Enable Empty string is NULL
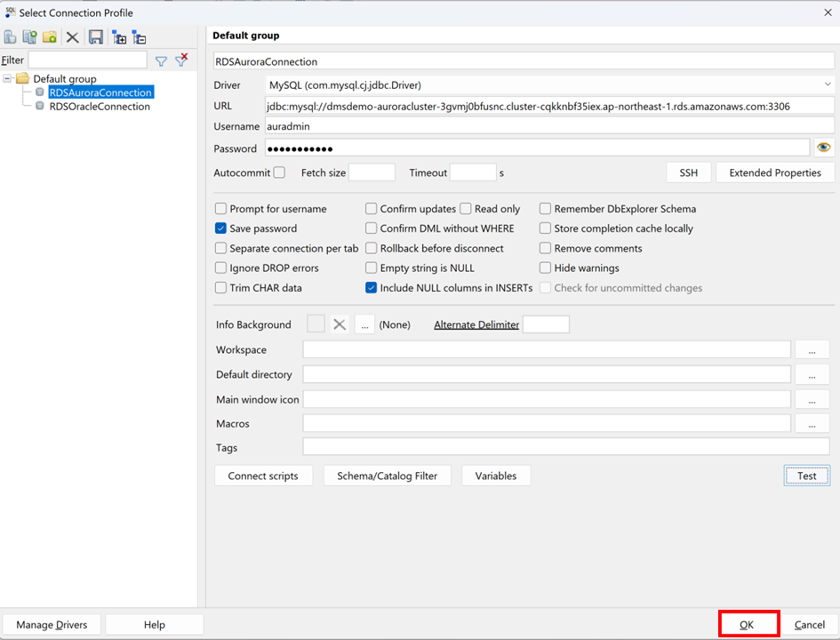 372,268
